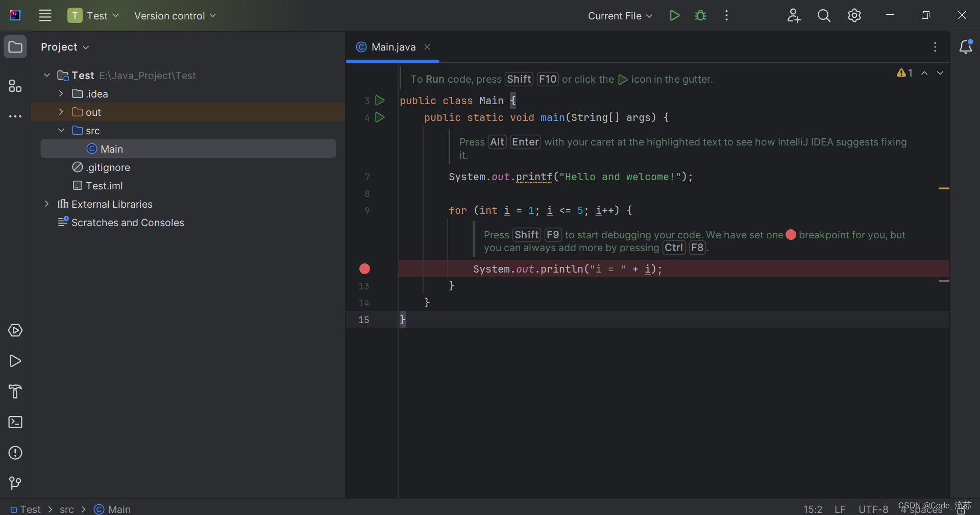This screenshot has width=980, height=515.
Task: Open the Git version control tool window
Action: pyautogui.click(x=15, y=483)
